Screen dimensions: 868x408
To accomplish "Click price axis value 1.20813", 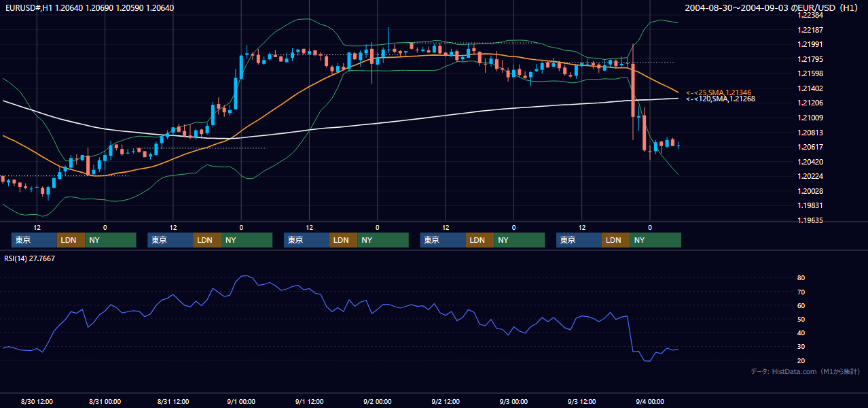I will pyautogui.click(x=811, y=133).
